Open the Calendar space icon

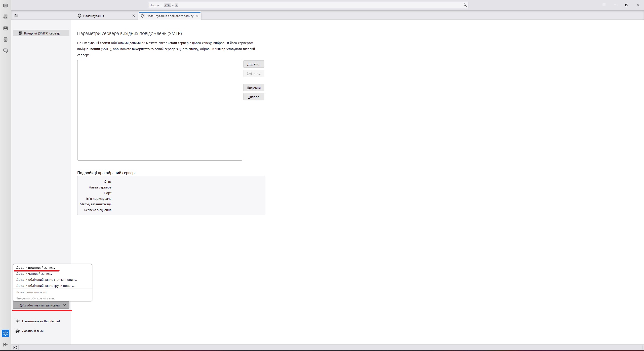click(6, 28)
